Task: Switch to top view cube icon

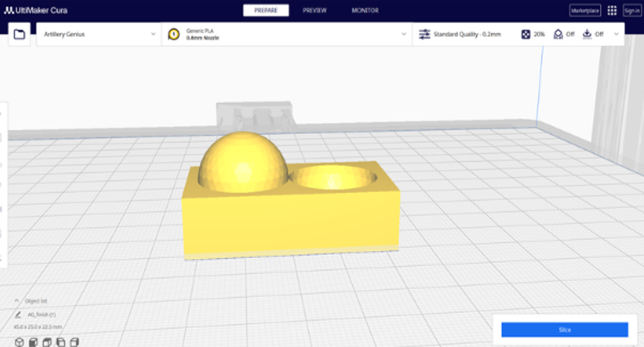Action: point(47,342)
